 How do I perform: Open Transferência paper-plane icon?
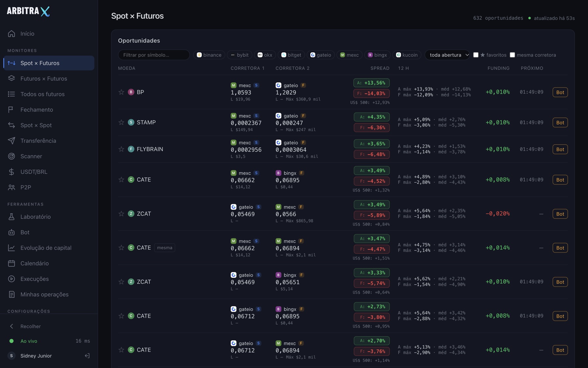click(11, 141)
